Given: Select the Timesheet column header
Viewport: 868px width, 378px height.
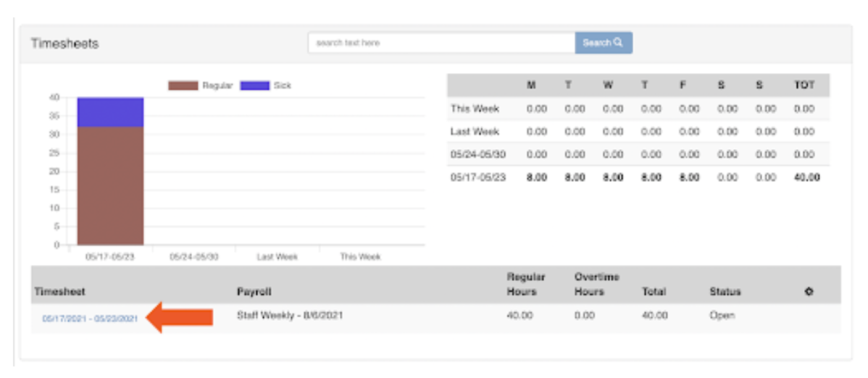Looking at the screenshot, I should click(x=59, y=292).
